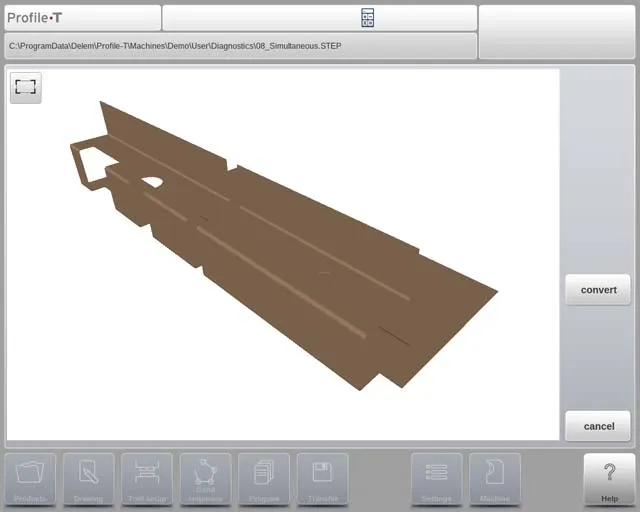Open the Tool setup icon
The image size is (640, 512).
147,479
